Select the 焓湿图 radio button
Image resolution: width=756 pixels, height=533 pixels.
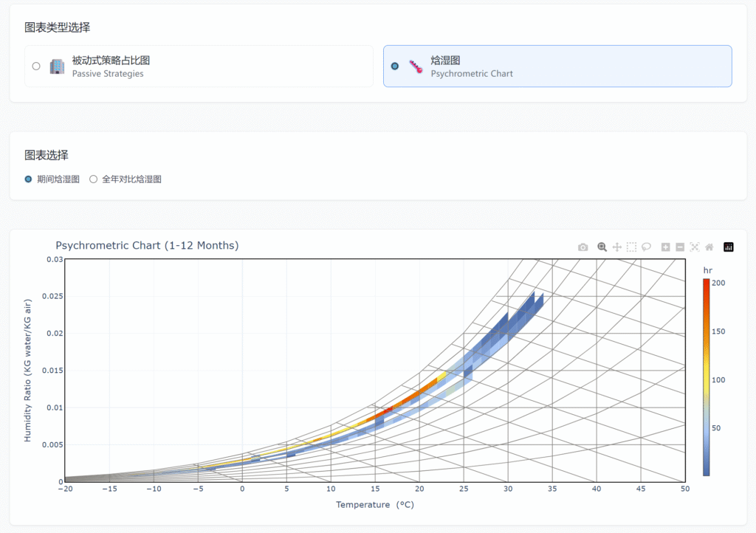pos(395,66)
